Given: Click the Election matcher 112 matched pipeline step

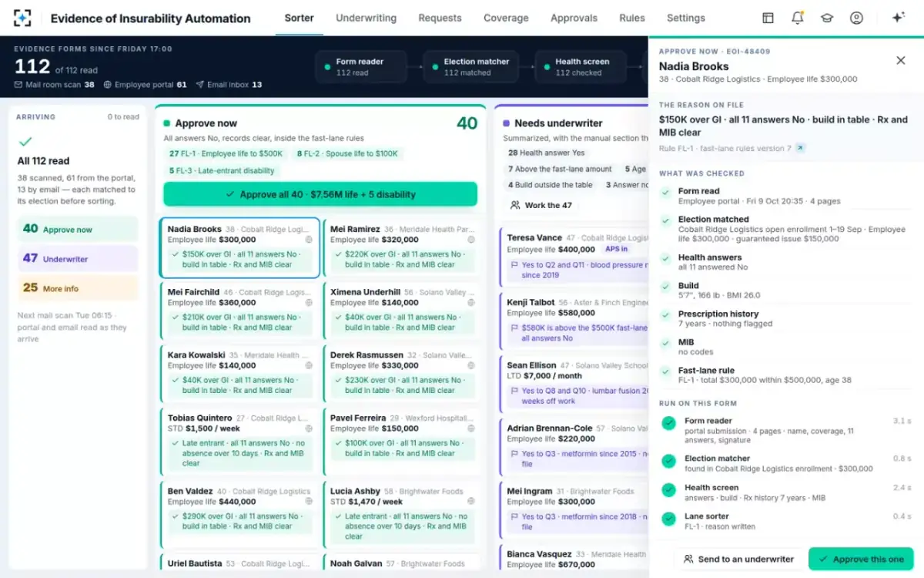Looking at the screenshot, I should pos(471,67).
